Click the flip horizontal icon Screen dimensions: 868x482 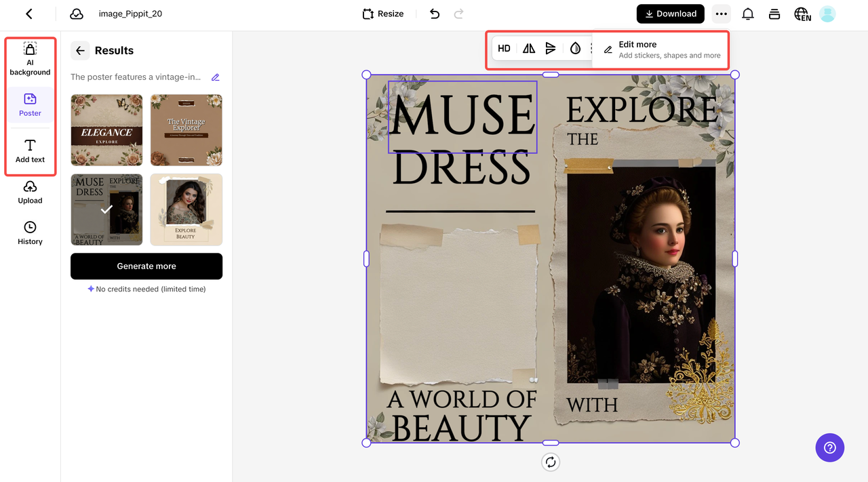coord(529,49)
